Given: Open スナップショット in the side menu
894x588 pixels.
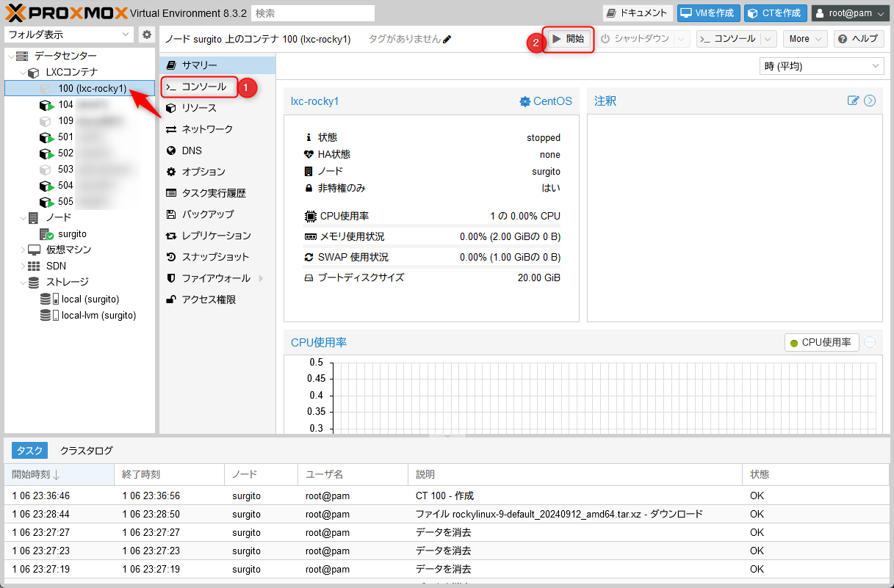Looking at the screenshot, I should coord(215,257).
